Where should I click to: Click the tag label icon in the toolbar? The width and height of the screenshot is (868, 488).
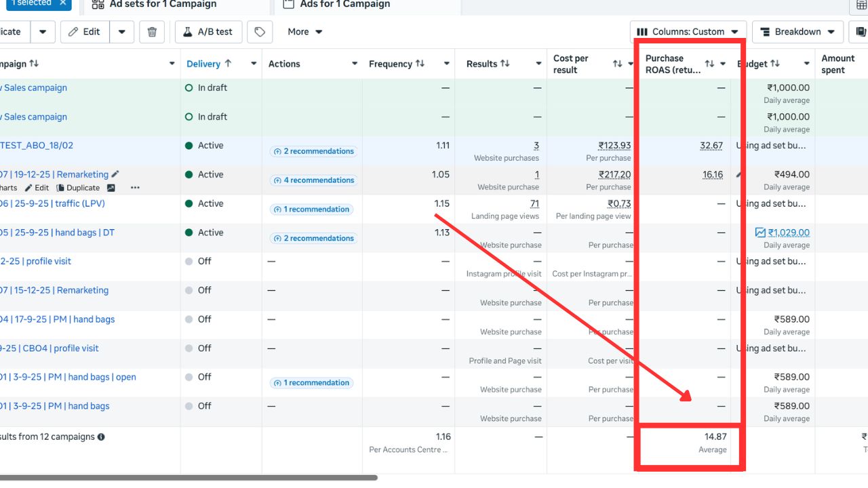pyautogui.click(x=260, y=32)
